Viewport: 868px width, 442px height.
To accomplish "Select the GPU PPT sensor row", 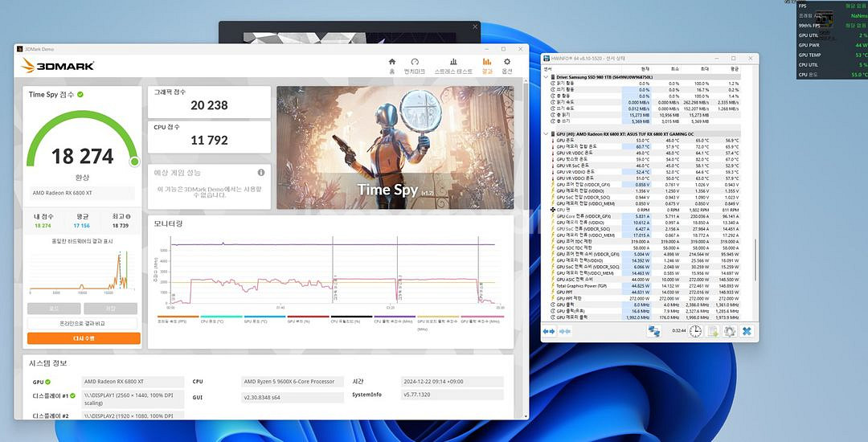I will pyautogui.click(x=647, y=292).
